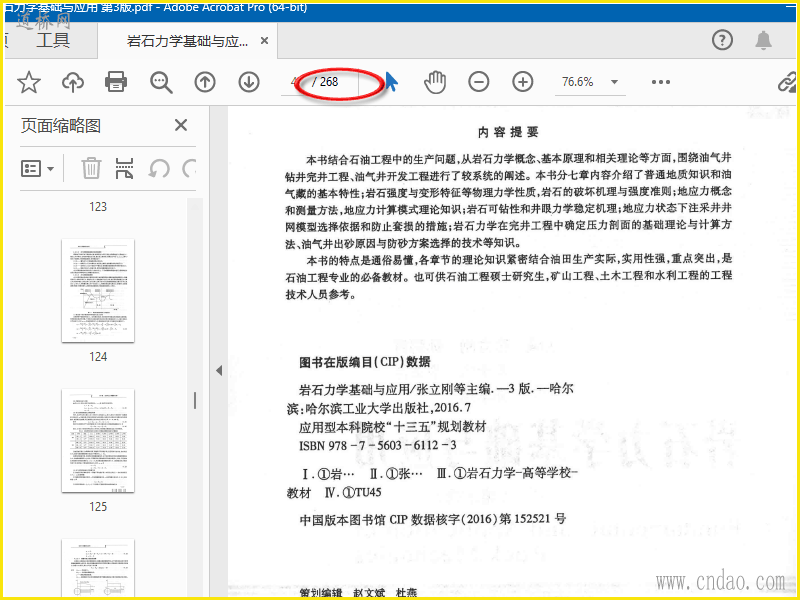Click the 页面缩略图 panel title
Viewport: 800px width, 600px height.
pyautogui.click(x=61, y=126)
